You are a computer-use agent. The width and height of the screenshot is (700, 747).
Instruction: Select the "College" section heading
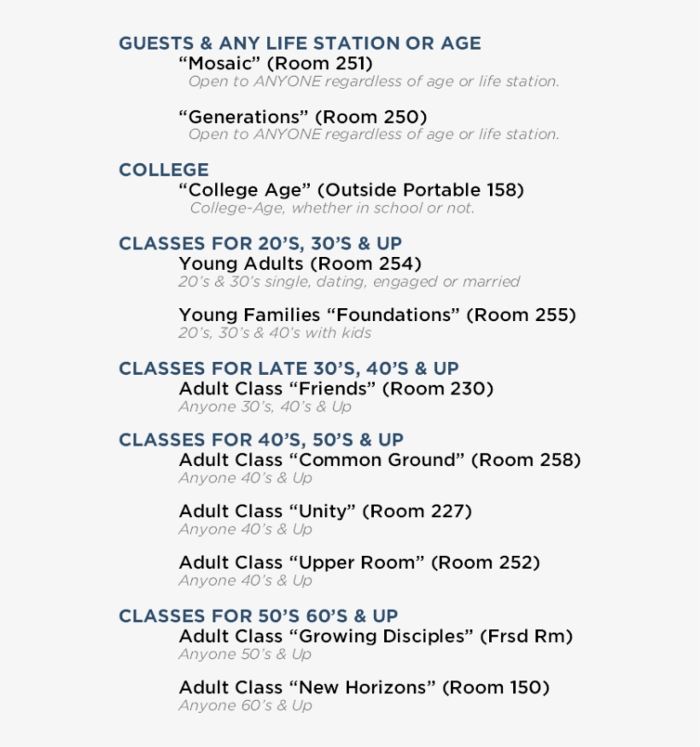pos(164,170)
